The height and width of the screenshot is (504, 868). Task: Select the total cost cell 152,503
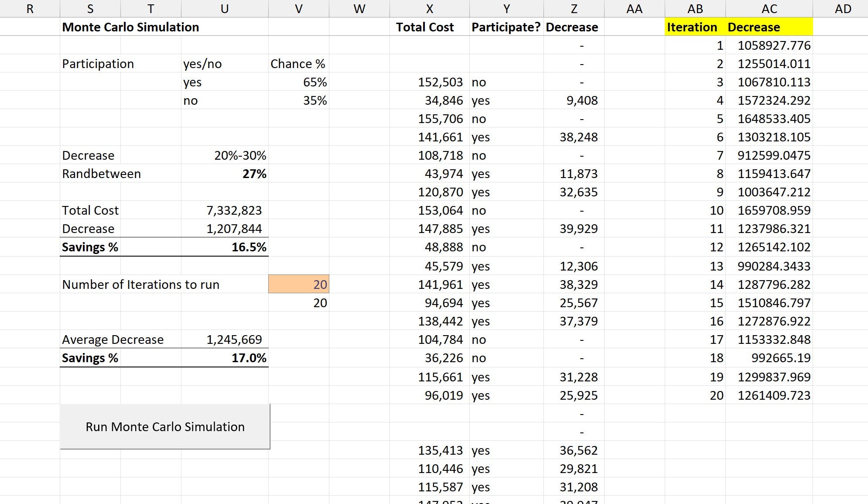(430, 82)
